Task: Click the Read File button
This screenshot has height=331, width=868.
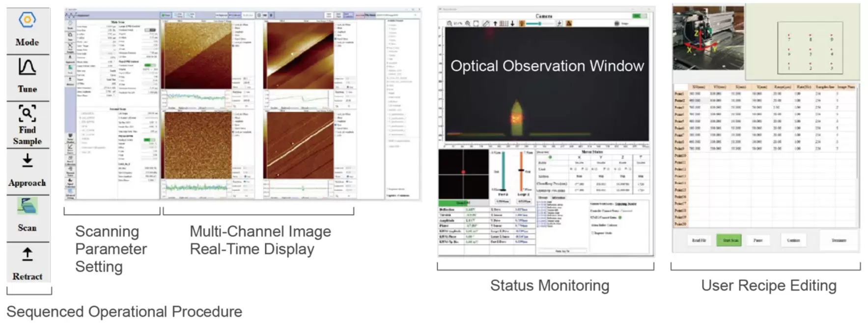Action: 699,241
